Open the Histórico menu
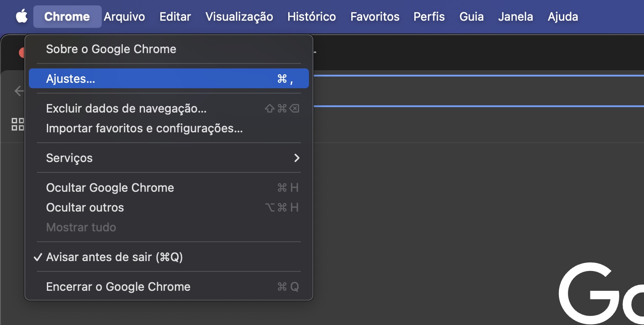This screenshot has height=325, width=644. coord(311,17)
